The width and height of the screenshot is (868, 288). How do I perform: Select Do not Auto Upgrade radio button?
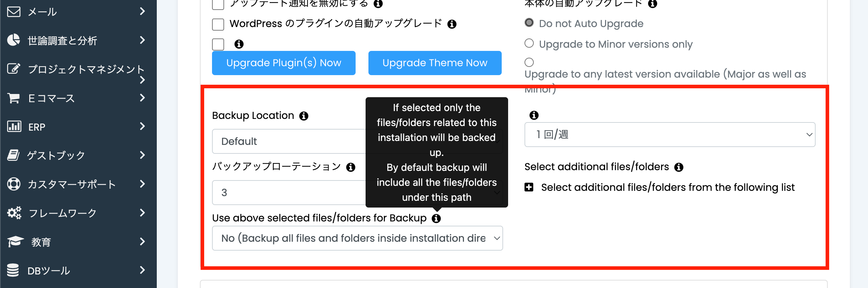point(529,23)
